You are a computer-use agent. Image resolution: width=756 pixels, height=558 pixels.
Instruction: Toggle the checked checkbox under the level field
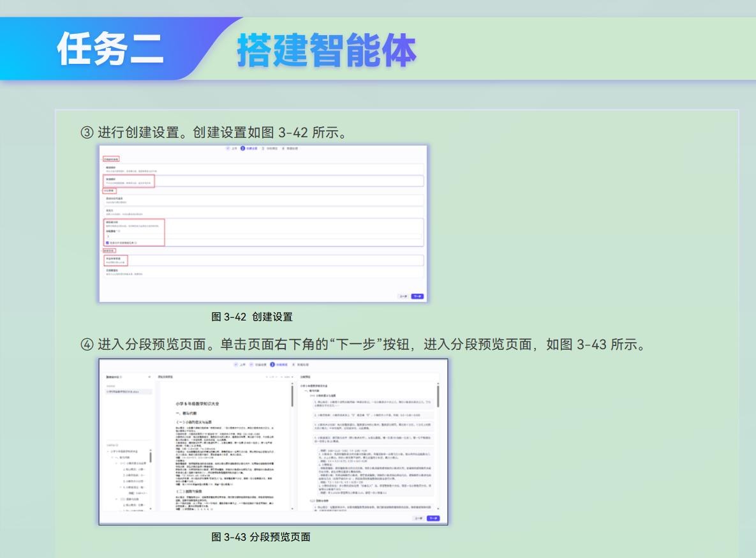click(108, 243)
